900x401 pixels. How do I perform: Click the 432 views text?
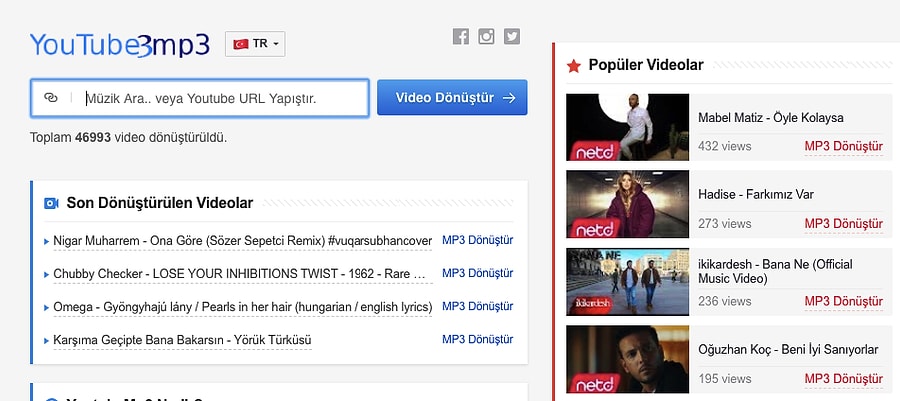tap(724, 146)
